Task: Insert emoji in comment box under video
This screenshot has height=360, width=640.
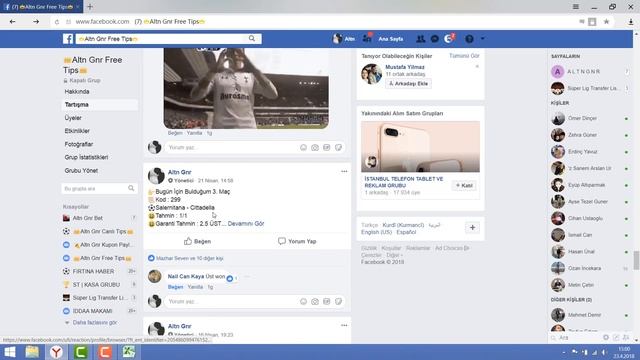Action: tap(303, 147)
